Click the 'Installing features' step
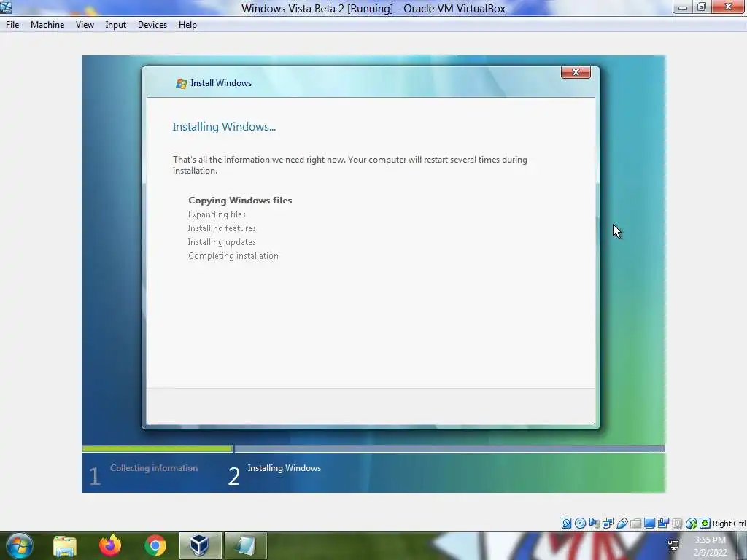This screenshot has height=560, width=747. pos(222,228)
